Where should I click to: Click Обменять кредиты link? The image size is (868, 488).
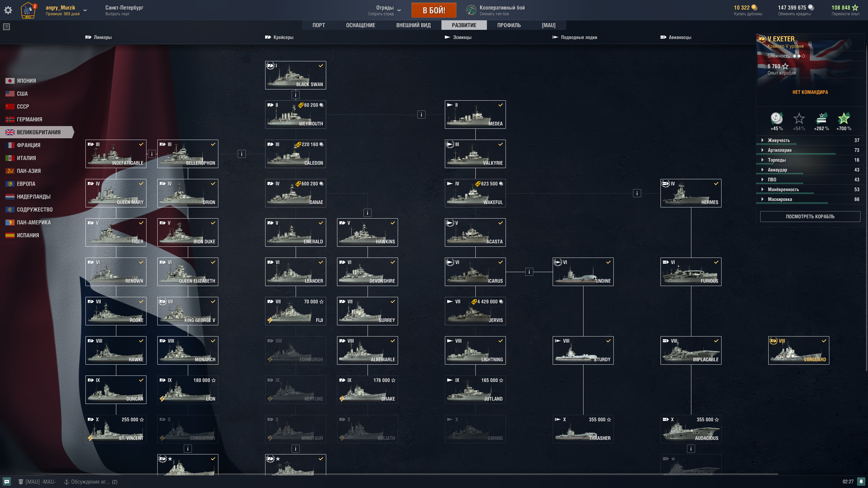(x=794, y=14)
